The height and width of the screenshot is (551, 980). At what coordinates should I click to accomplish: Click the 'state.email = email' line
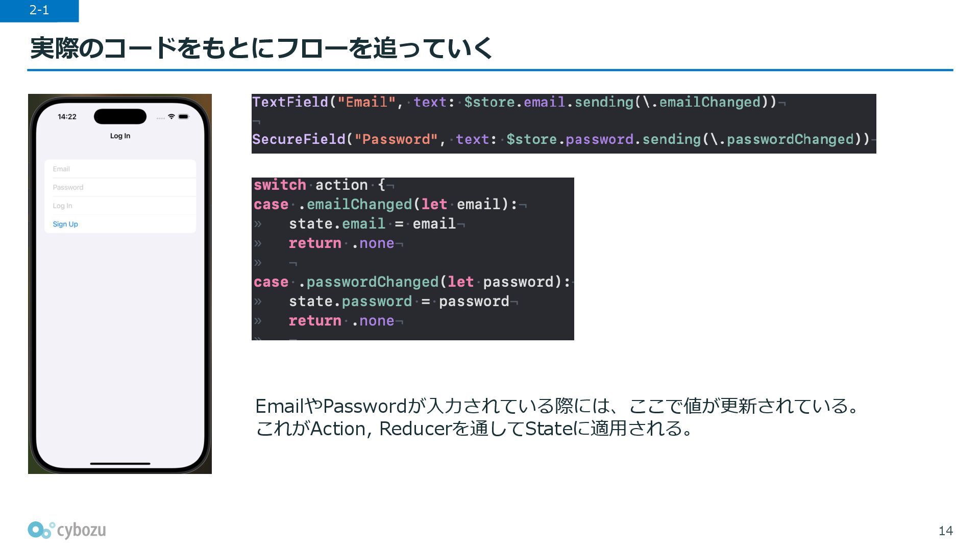click(373, 223)
